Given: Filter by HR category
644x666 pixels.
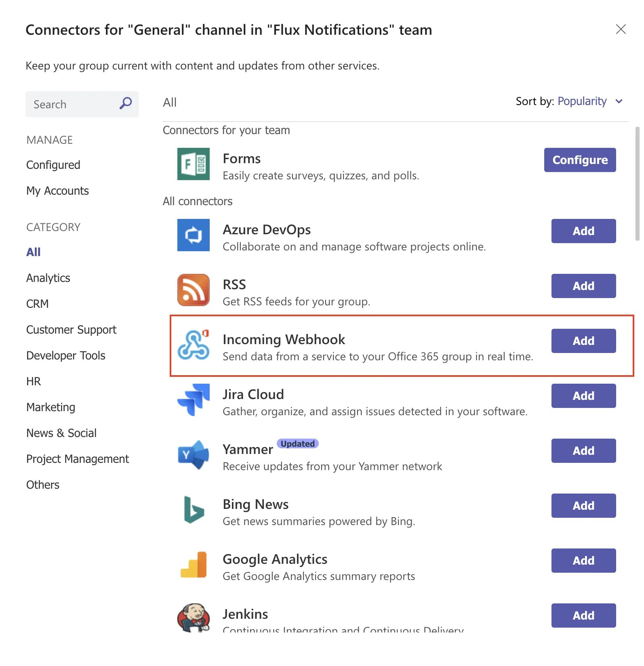Looking at the screenshot, I should pyautogui.click(x=34, y=381).
